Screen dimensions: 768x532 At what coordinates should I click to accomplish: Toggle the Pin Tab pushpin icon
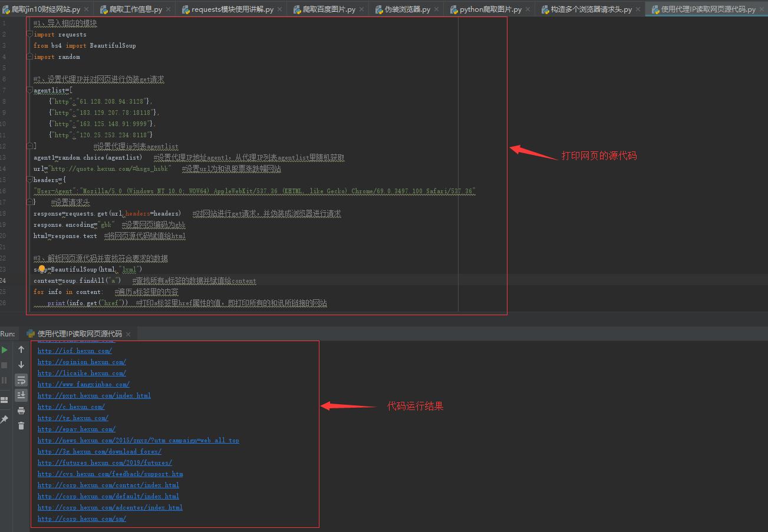coord(5,419)
